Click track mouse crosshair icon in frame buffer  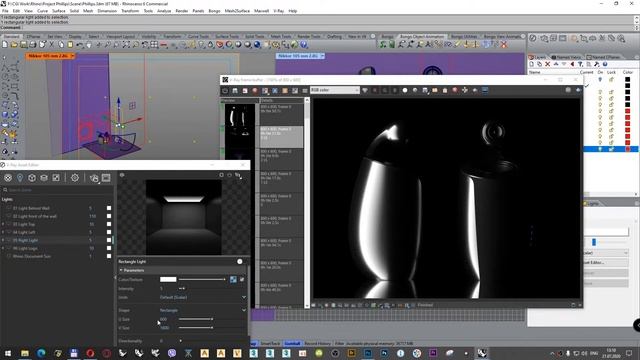pyautogui.click(x=464, y=90)
